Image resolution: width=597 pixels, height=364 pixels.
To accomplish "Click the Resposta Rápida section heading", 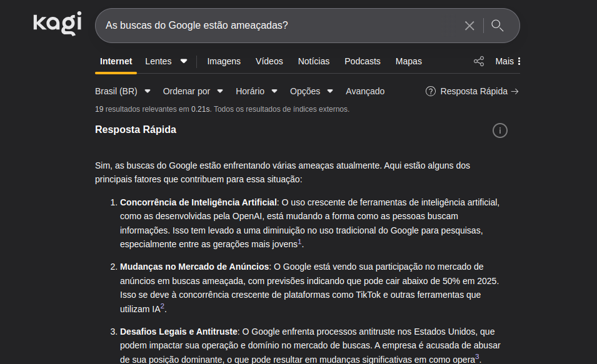I will (136, 130).
